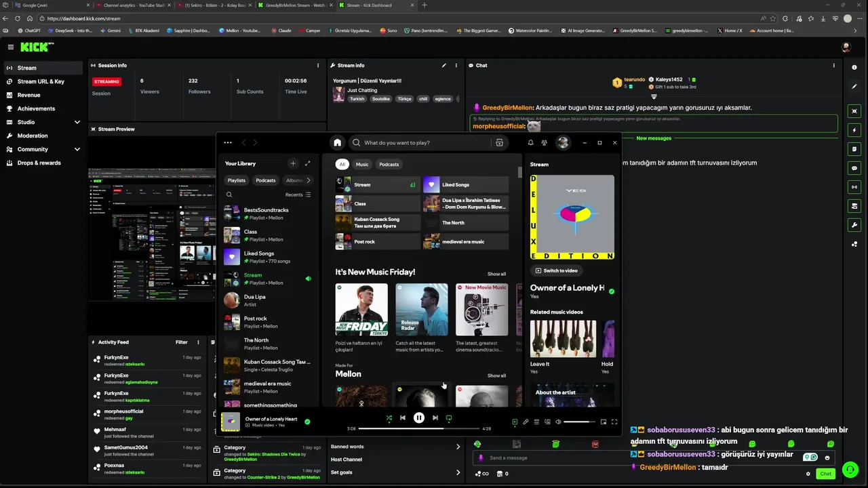Open the Spotify lyrics icon
Screen dimensions: 868x488
tap(526, 422)
